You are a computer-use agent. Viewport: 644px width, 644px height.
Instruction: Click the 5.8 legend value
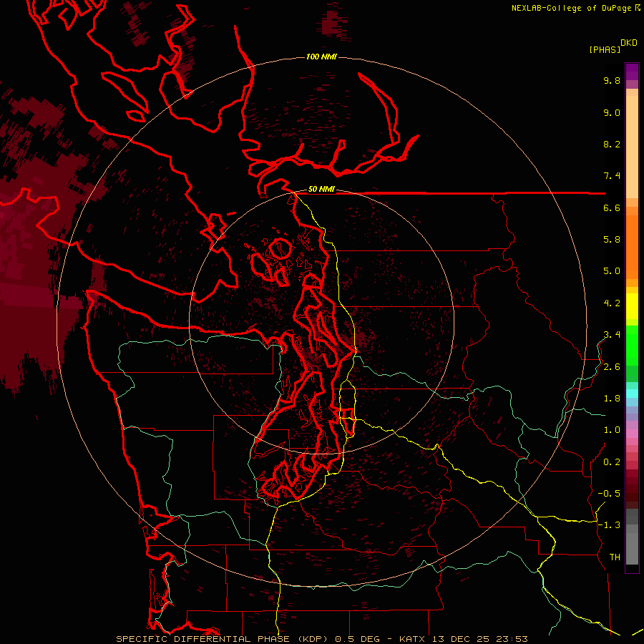(612, 240)
